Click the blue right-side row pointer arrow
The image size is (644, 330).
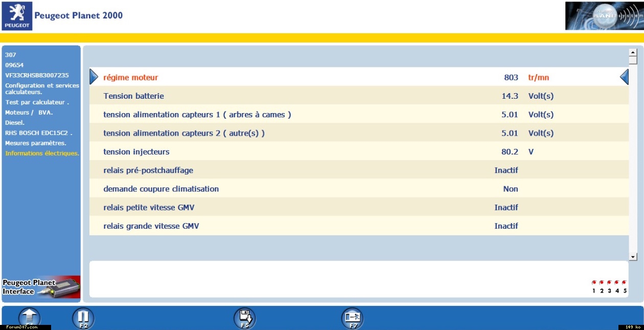click(624, 77)
